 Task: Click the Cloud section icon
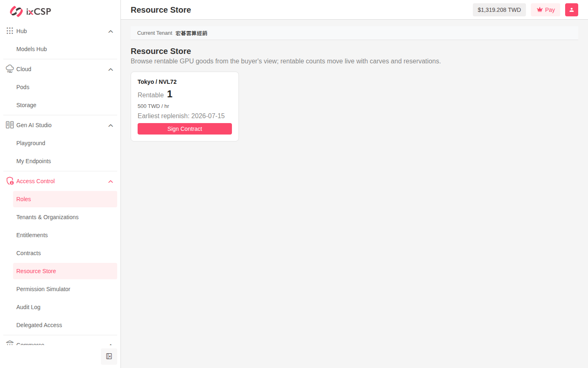(10, 69)
